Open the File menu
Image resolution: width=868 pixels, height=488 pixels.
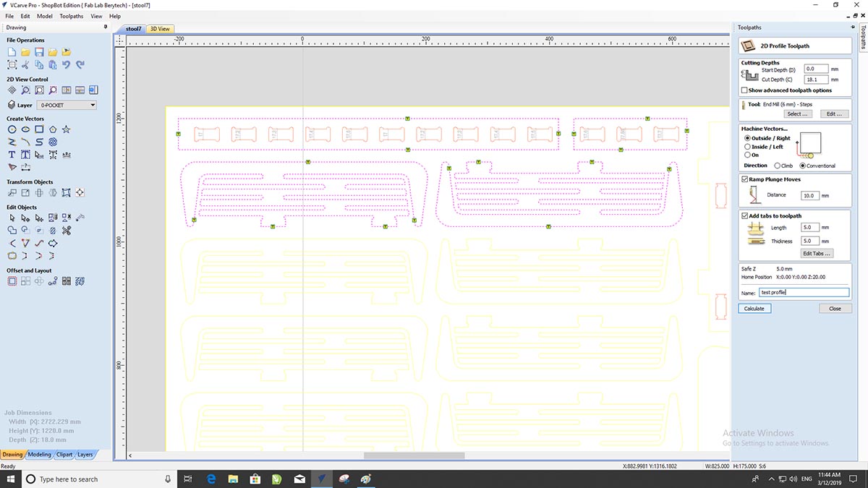[x=10, y=16]
